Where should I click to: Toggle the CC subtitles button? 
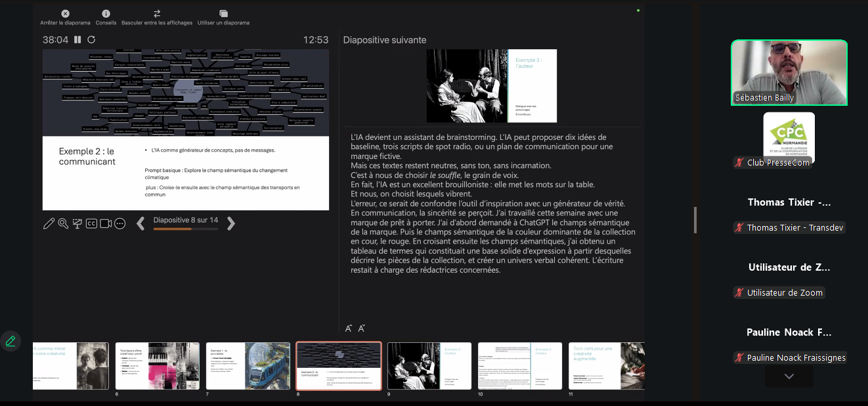pos(92,224)
